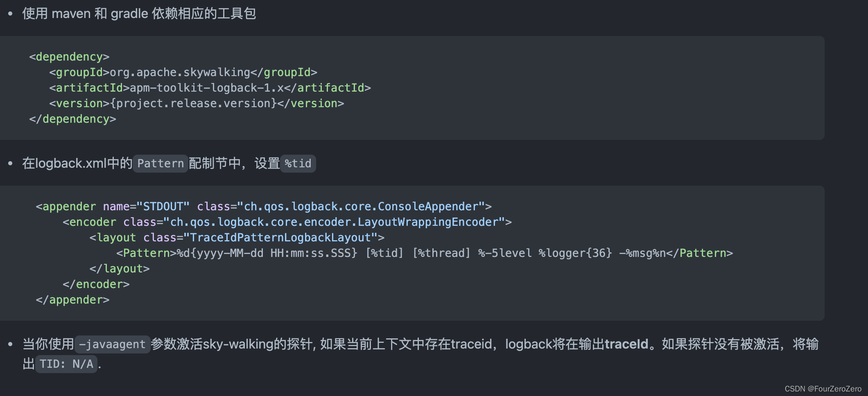Viewport: 868px width, 396px height.
Task: Click the closing </layout> tag
Action: click(x=120, y=269)
